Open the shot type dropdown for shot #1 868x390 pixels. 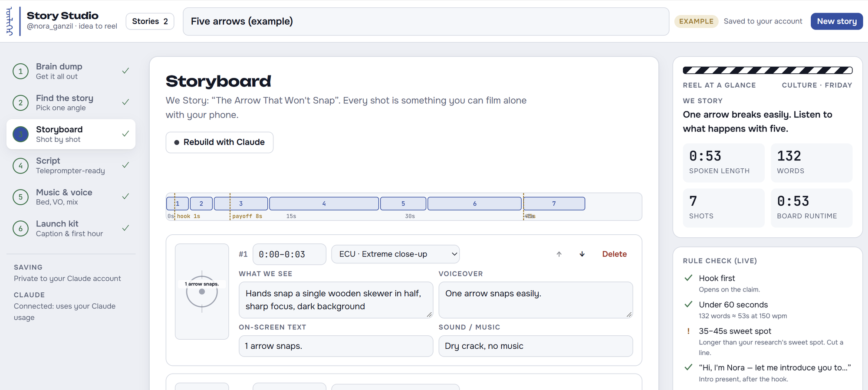[395, 254]
